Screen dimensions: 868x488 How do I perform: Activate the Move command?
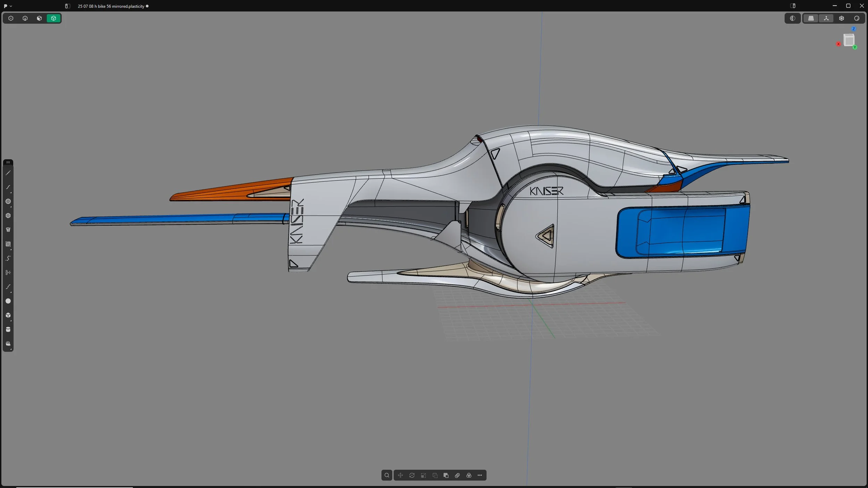[x=400, y=475]
